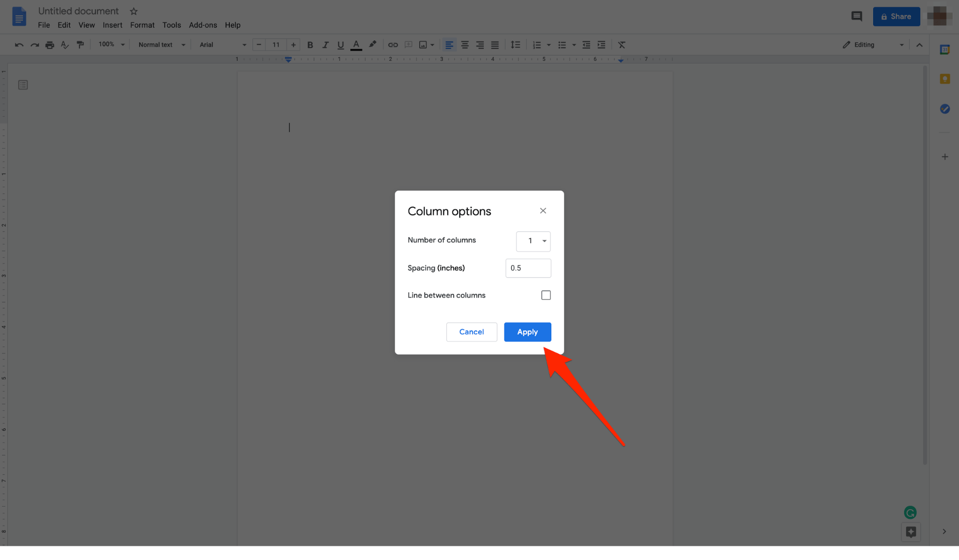Edit the Spacing inches field
959x560 pixels.
pyautogui.click(x=528, y=268)
